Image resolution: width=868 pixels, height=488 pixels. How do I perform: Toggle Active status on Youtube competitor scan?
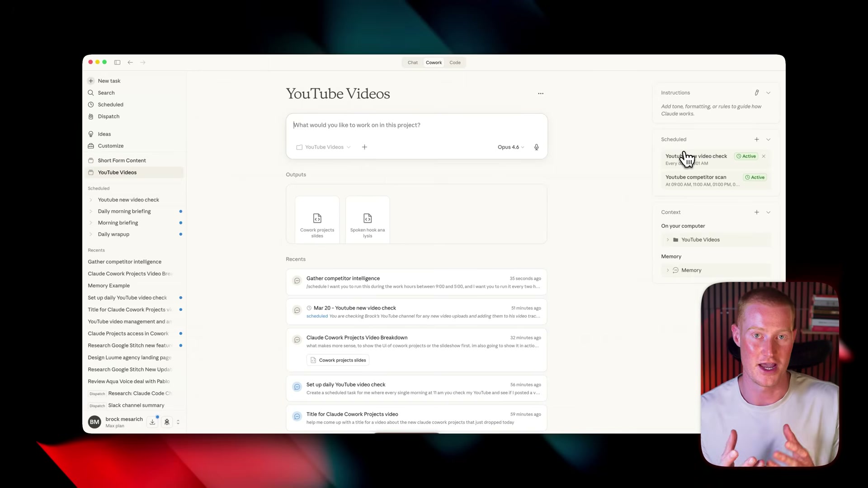tap(755, 178)
